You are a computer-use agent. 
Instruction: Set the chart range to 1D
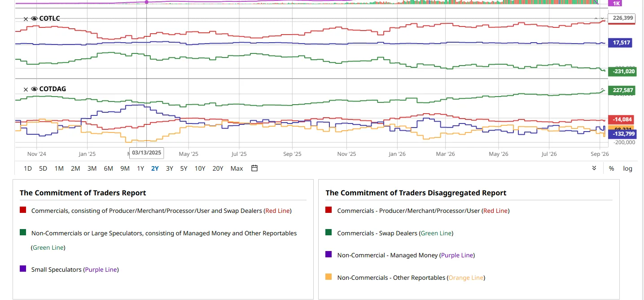coord(28,169)
